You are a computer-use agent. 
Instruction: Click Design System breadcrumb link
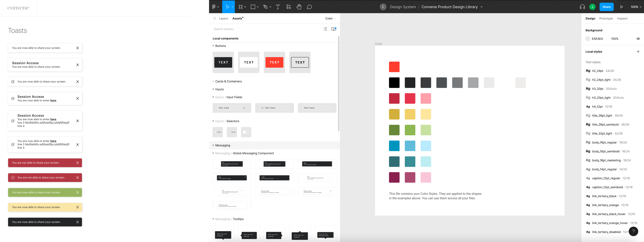click(x=403, y=7)
